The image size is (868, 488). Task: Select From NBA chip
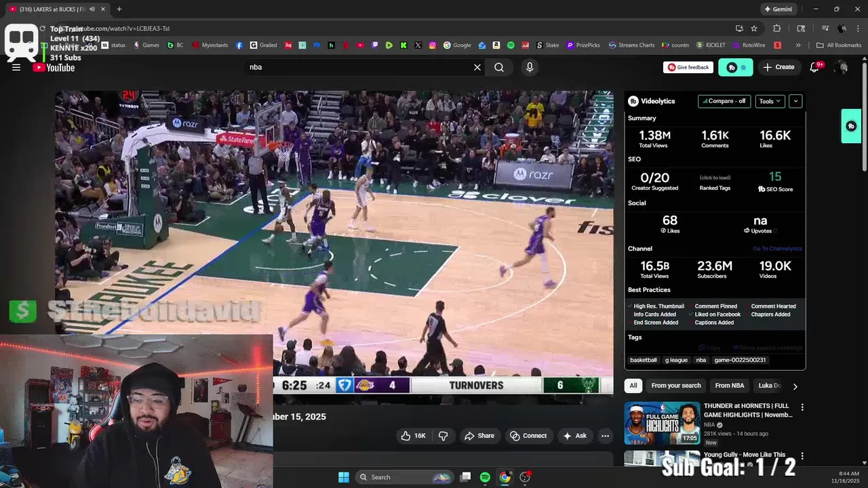[730, 386]
